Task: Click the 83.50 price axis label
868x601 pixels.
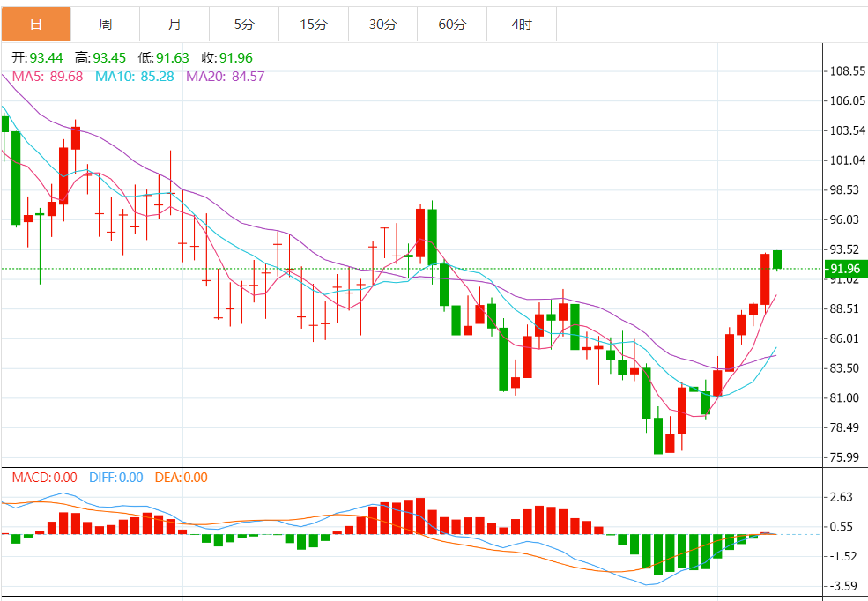Action: [x=844, y=368]
